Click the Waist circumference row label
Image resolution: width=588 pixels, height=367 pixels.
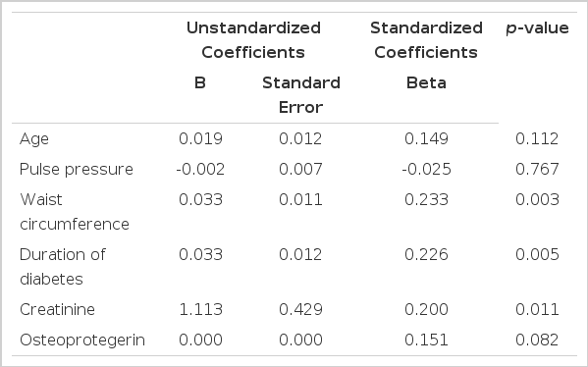click(75, 212)
